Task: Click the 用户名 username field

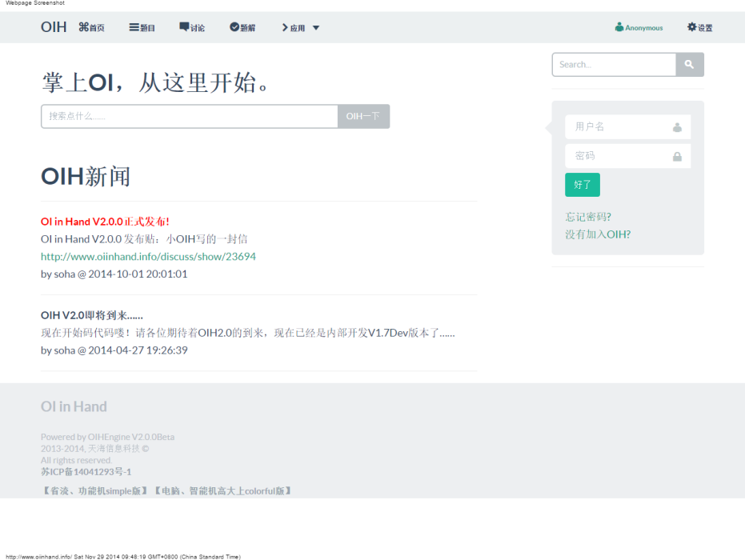Action: point(627,127)
